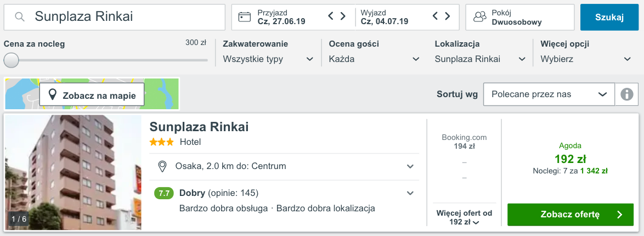Expand the guest rating details chevron
Image resolution: width=644 pixels, height=236 pixels.
coord(410,193)
